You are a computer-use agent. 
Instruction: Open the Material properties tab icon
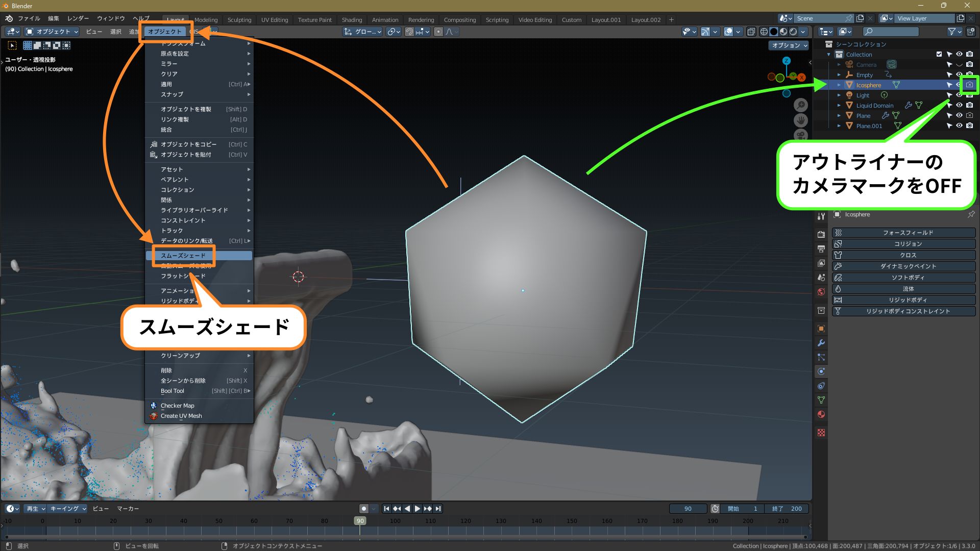point(821,414)
